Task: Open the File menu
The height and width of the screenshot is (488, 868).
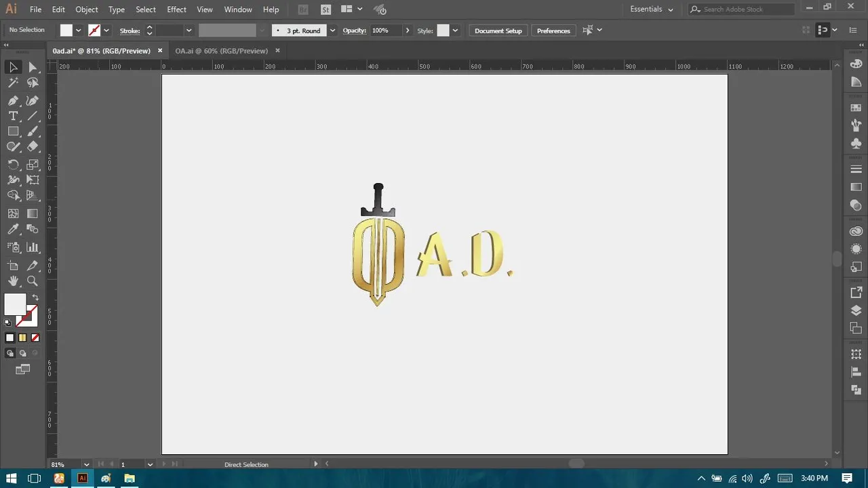Action: (x=35, y=9)
